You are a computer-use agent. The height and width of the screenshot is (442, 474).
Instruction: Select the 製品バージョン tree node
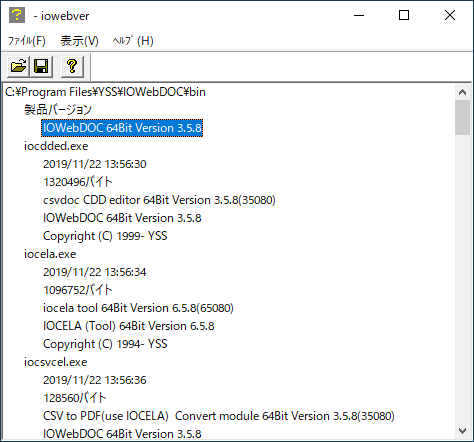pos(58,110)
